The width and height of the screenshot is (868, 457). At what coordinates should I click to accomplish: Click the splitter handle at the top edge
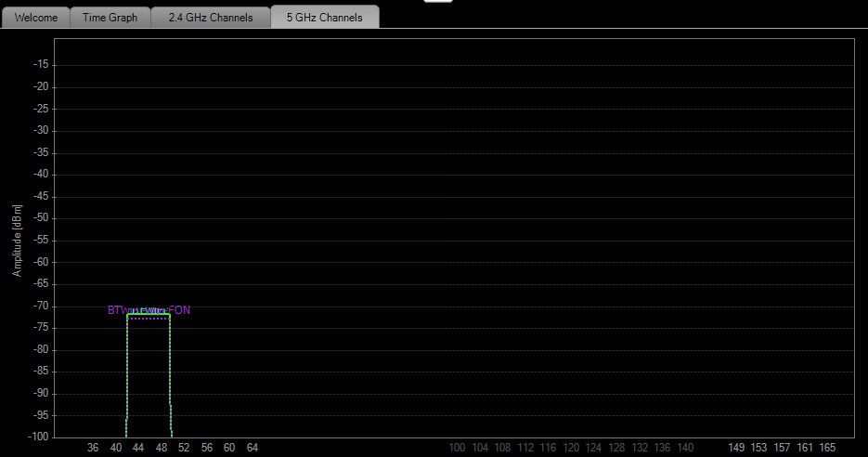click(438, 1)
